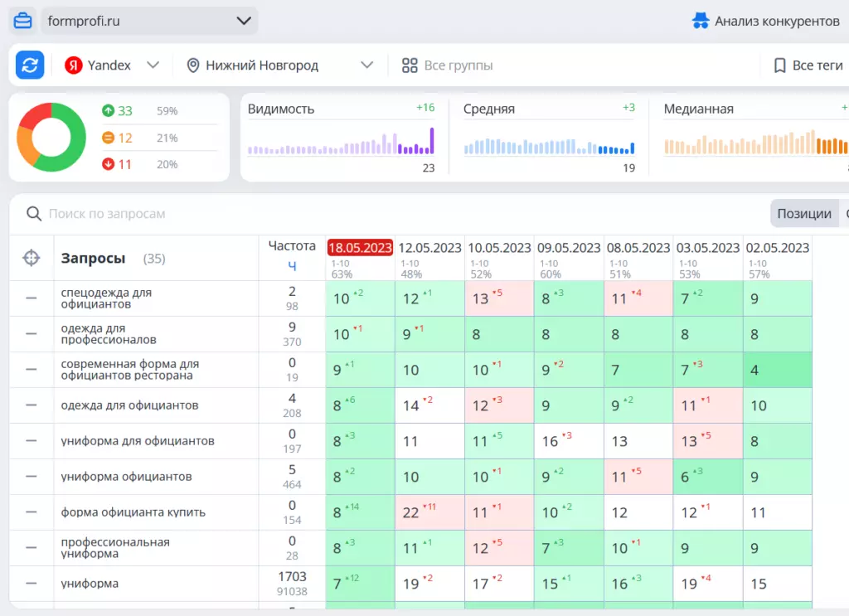Click the location pin icon

pyautogui.click(x=192, y=65)
